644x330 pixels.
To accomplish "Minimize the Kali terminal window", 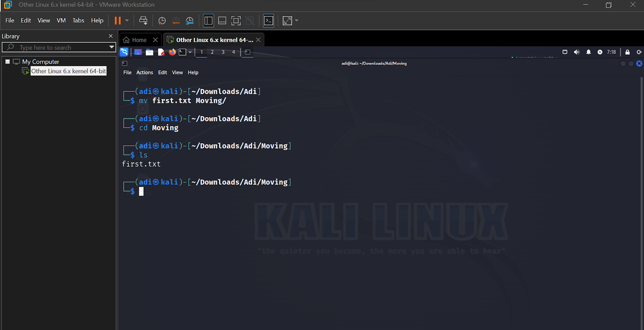I will tap(623, 64).
